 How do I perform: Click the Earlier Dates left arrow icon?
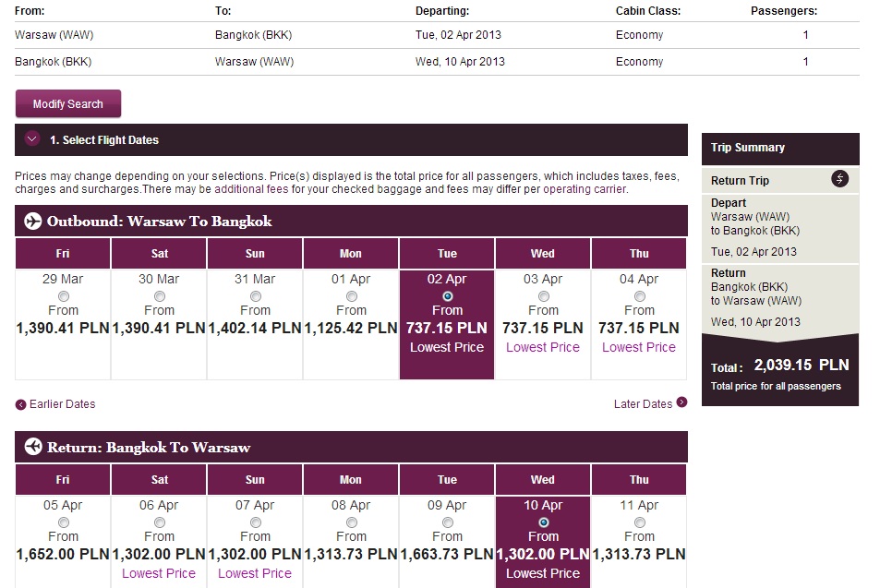point(20,404)
